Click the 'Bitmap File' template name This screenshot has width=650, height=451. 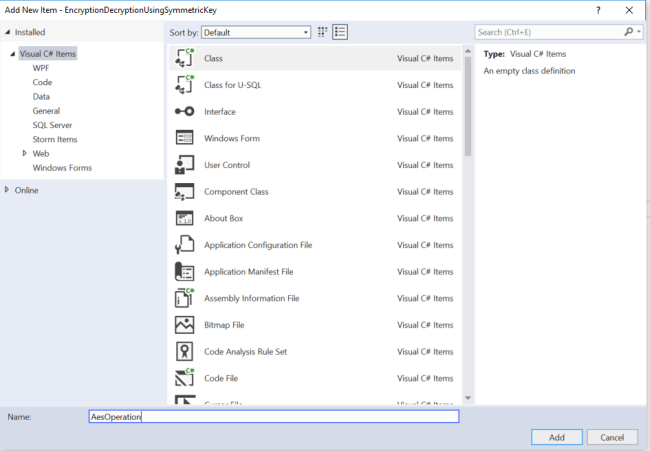224,325
